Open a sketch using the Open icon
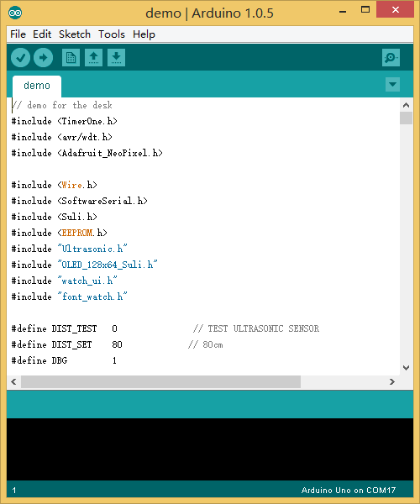This screenshot has height=504, width=420. [x=93, y=58]
